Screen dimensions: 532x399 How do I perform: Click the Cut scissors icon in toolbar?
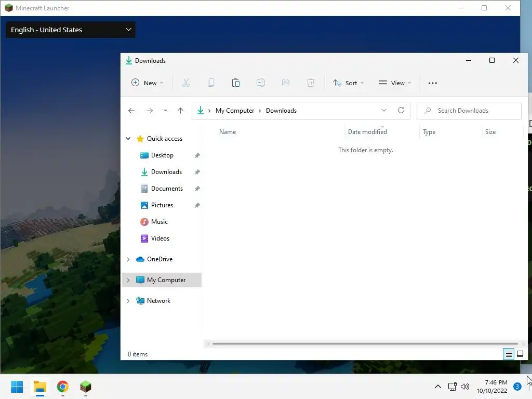click(186, 83)
